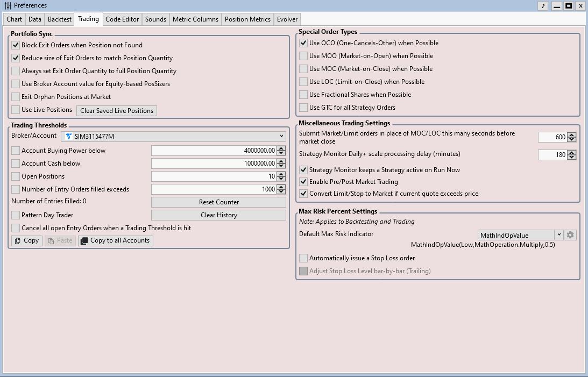Click the Reset Counter button
This screenshot has height=377, width=588.
pos(218,202)
